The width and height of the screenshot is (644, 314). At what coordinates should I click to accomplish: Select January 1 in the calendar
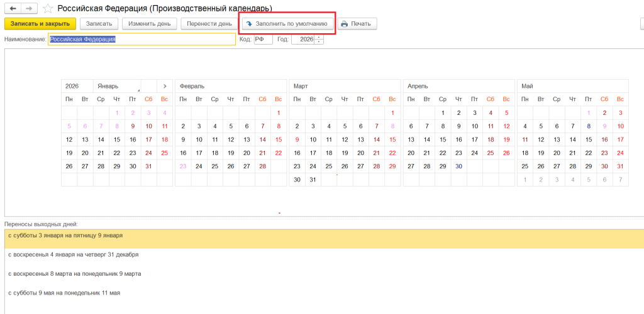point(117,113)
